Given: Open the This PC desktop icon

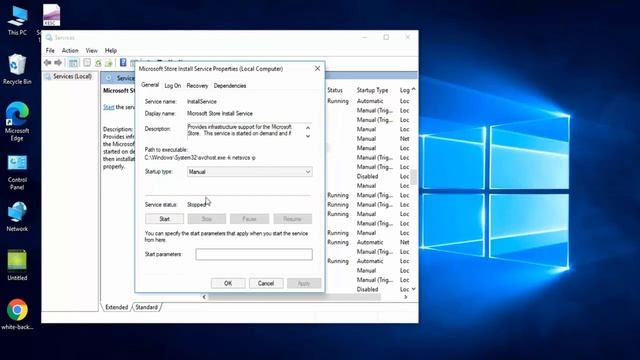Looking at the screenshot, I should pos(17,20).
